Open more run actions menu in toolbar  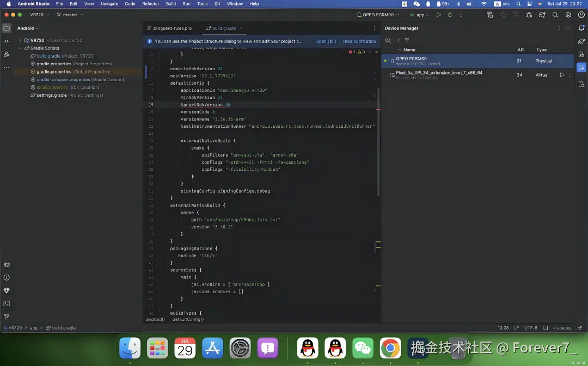click(x=461, y=15)
